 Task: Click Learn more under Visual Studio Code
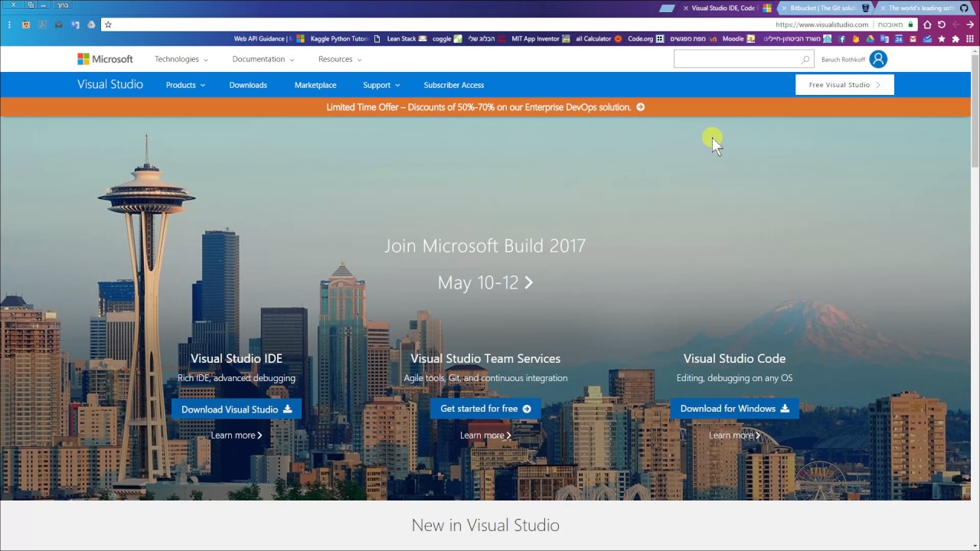pyautogui.click(x=734, y=435)
